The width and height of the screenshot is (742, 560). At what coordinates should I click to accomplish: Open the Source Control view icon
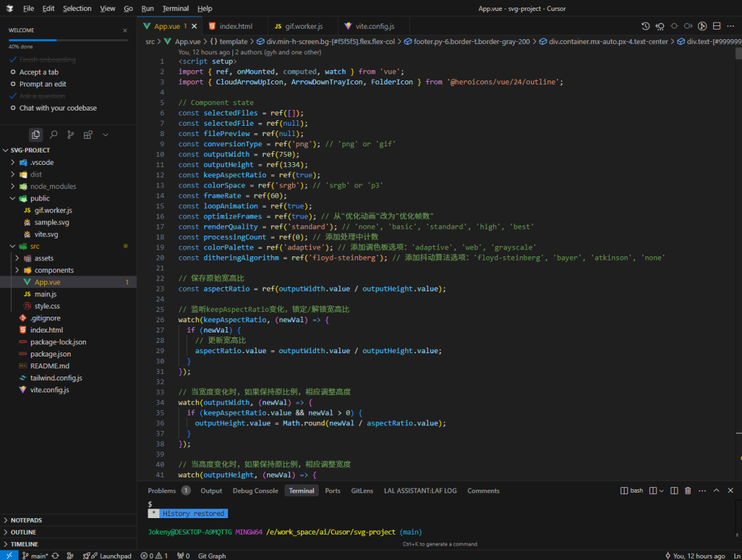70,135
